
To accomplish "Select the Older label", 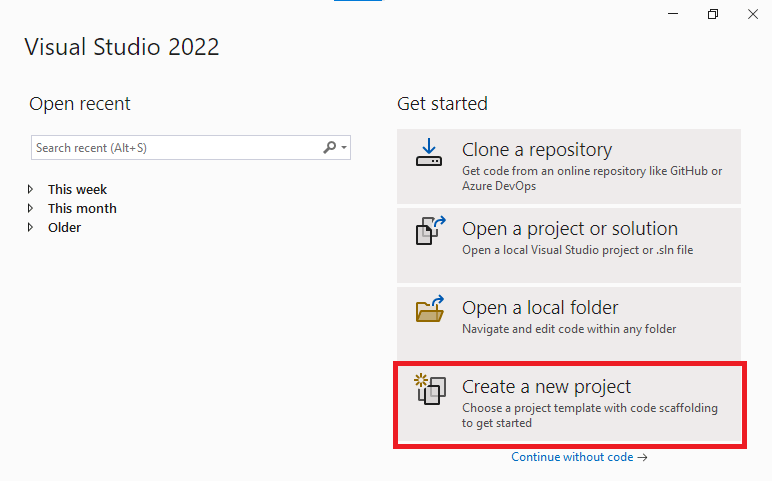I will (x=64, y=227).
